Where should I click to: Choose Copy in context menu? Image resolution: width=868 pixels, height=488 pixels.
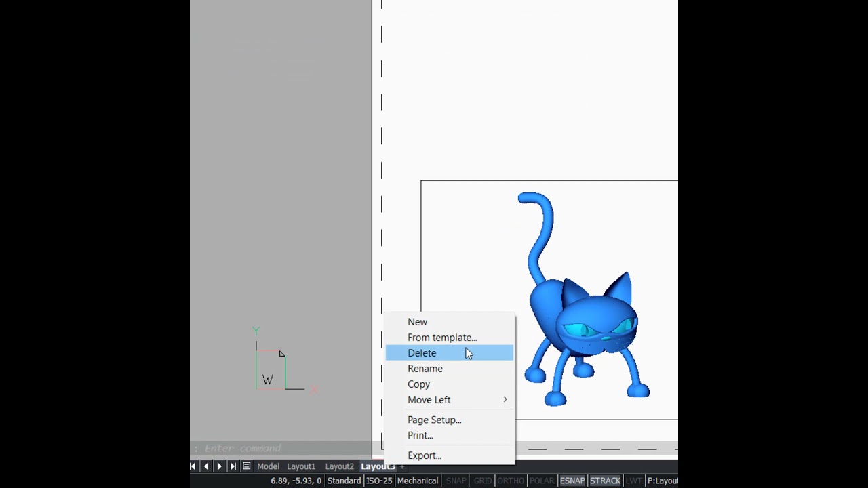(x=450, y=384)
